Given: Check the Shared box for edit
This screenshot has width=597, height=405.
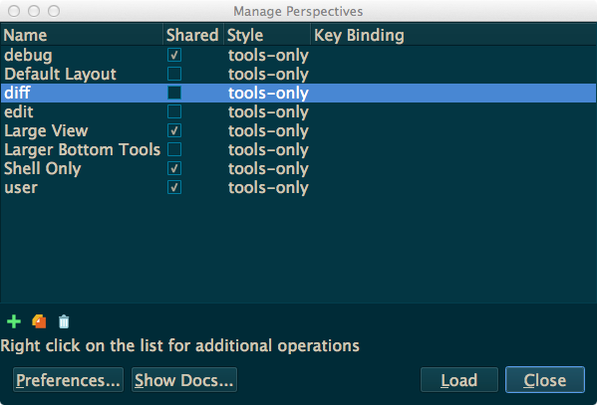Looking at the screenshot, I should point(174,112).
